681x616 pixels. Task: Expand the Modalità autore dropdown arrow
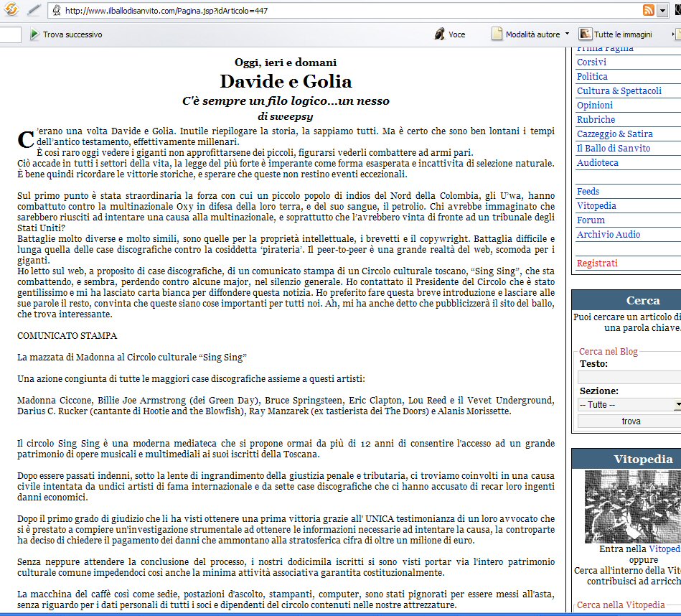(x=567, y=34)
